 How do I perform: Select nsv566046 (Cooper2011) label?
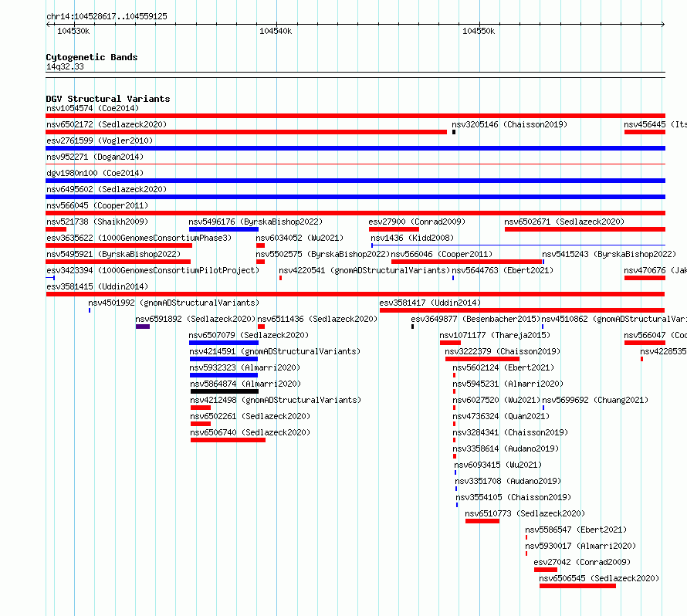point(442,254)
